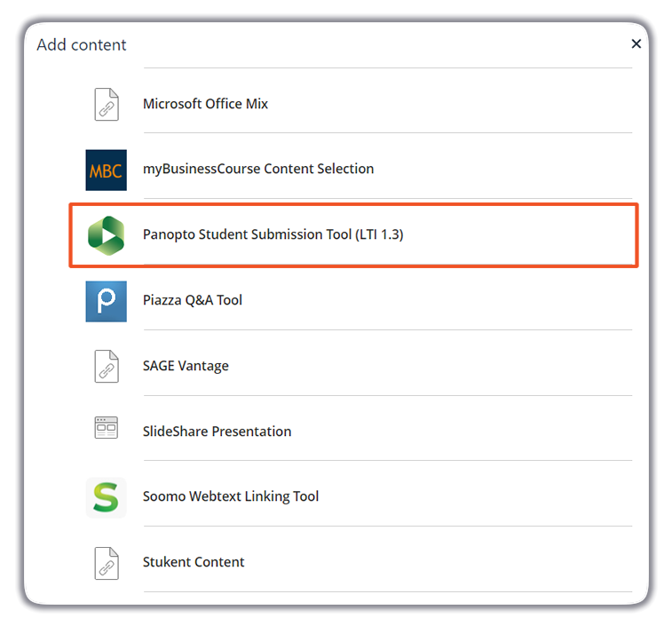Choose the SAGE Vantage label
This screenshot has width=672, height=626.
click(x=186, y=366)
